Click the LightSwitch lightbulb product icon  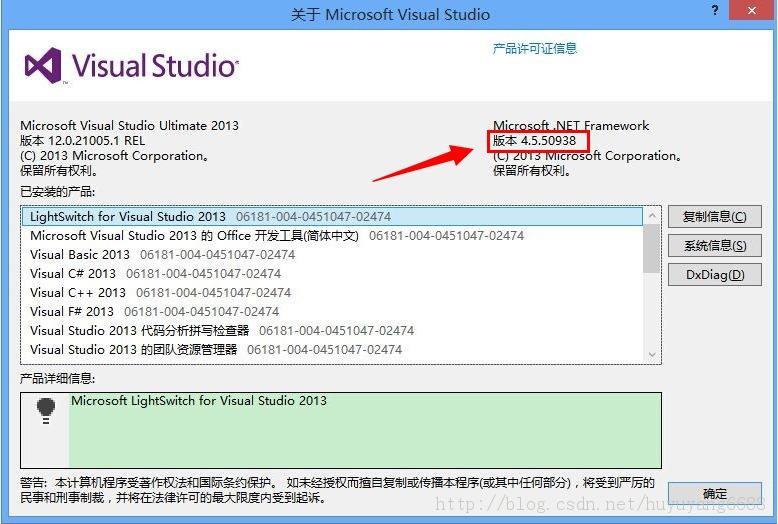46,411
